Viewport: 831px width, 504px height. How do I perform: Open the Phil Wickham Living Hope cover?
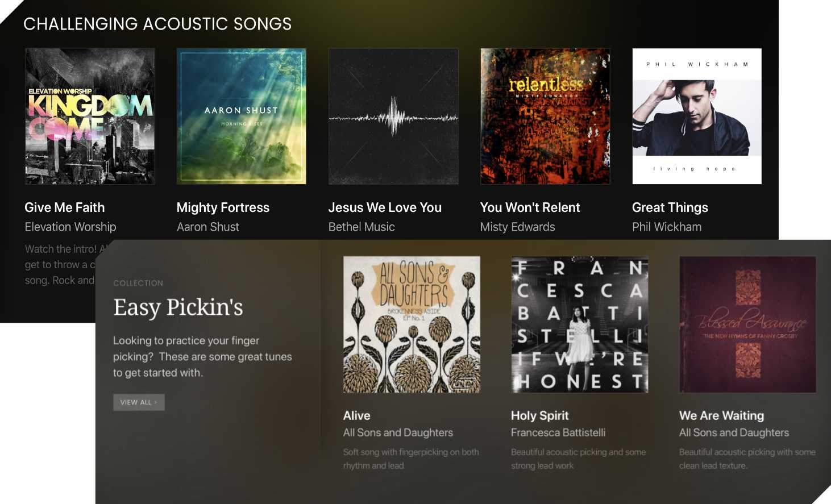click(697, 116)
